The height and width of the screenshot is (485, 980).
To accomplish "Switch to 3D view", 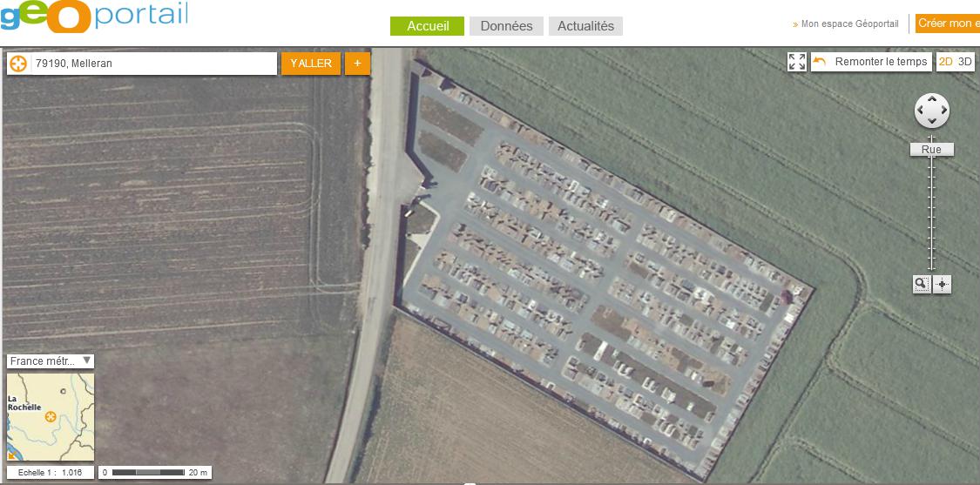I will (965, 62).
